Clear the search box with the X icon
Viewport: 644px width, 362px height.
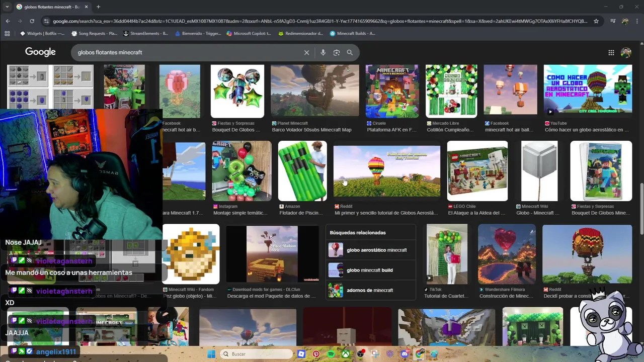[x=306, y=52]
